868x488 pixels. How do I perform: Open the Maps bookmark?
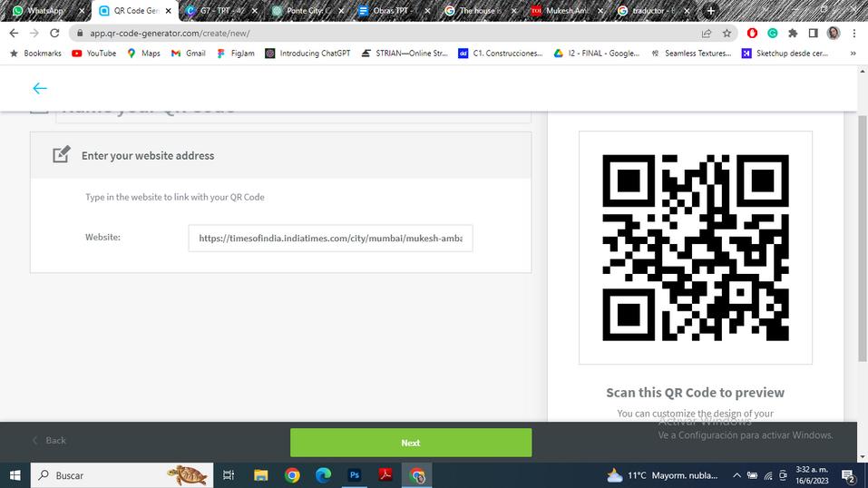143,54
